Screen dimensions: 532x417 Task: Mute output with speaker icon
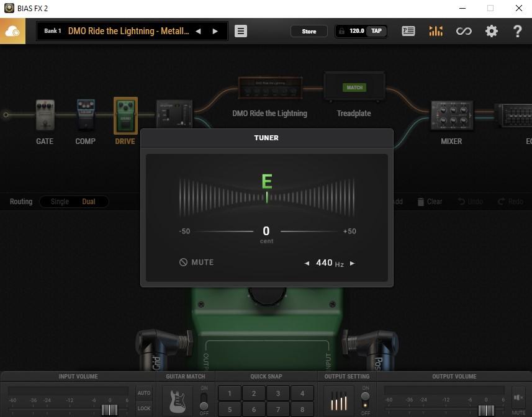click(x=518, y=397)
